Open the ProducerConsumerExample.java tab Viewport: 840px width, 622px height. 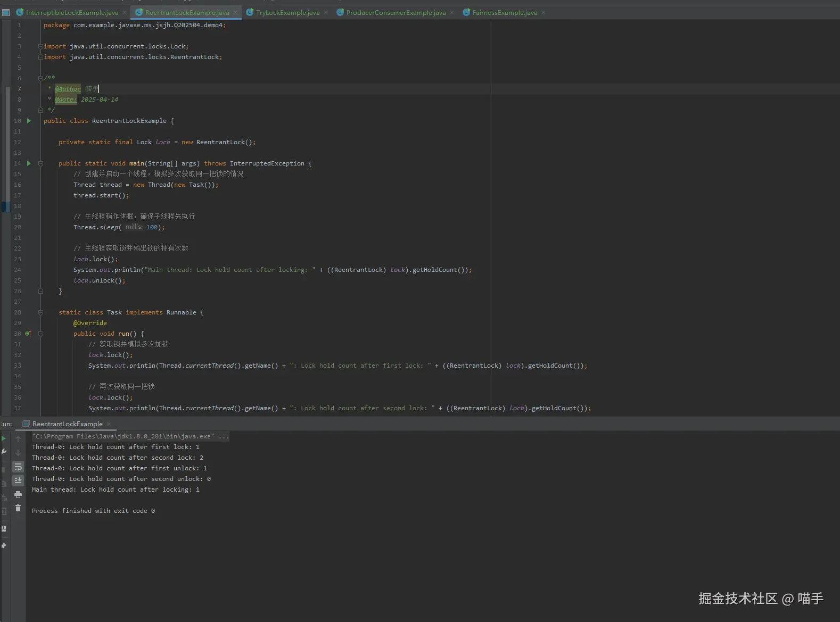[x=396, y=13]
